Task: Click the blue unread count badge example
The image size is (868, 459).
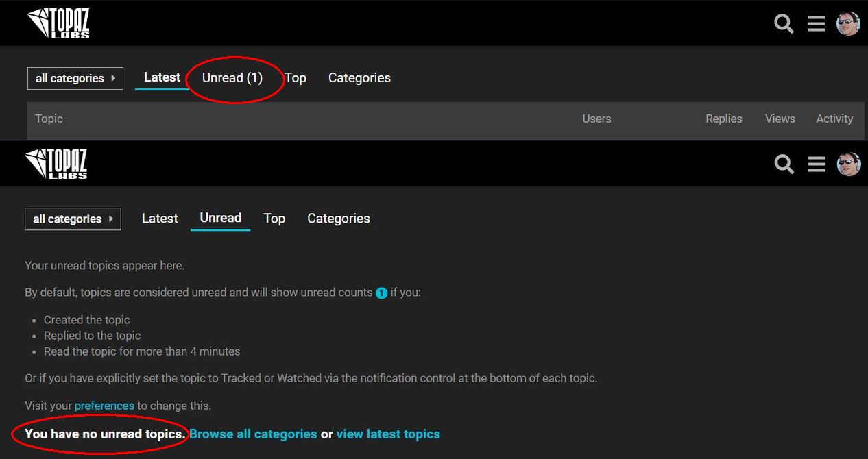Action: pos(382,293)
